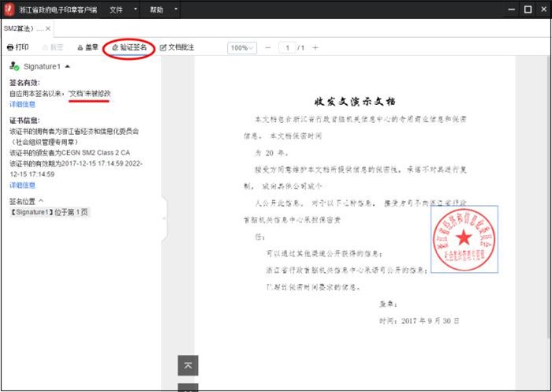Click the 签名有效 heading

click(24, 83)
